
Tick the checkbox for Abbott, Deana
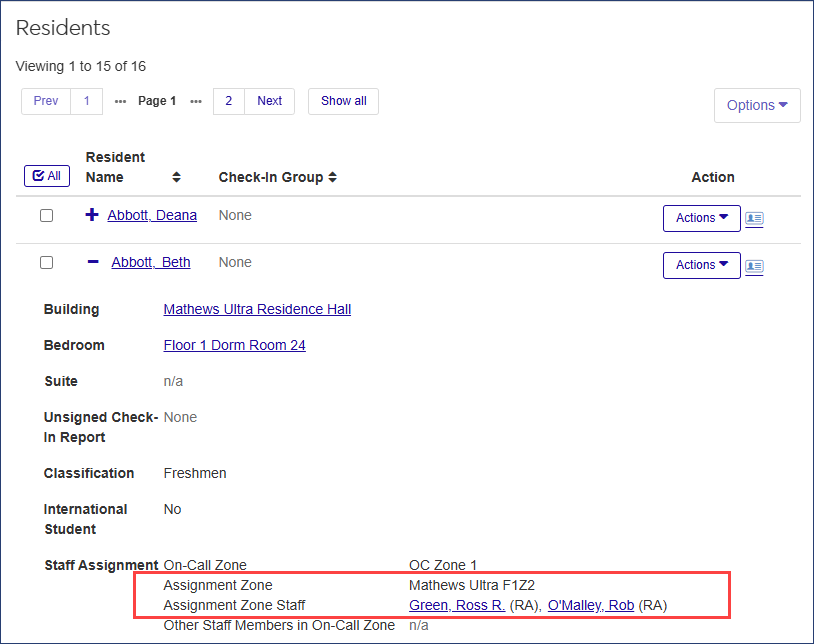pos(47,215)
